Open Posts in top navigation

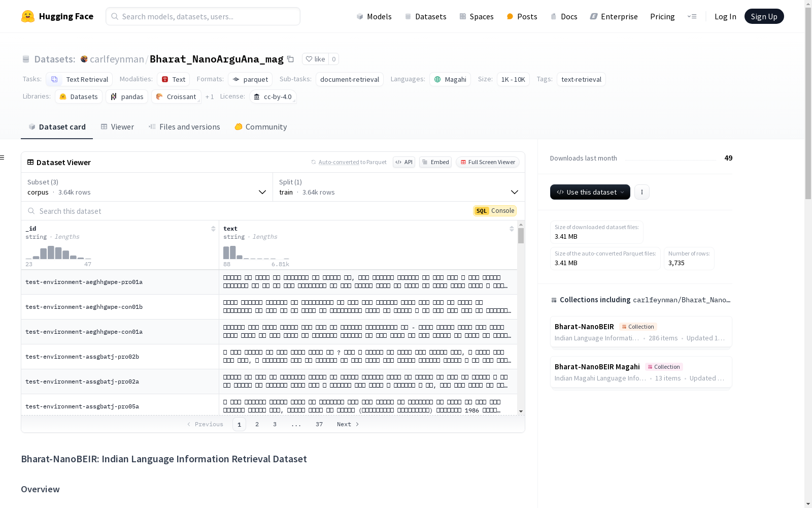522,16
